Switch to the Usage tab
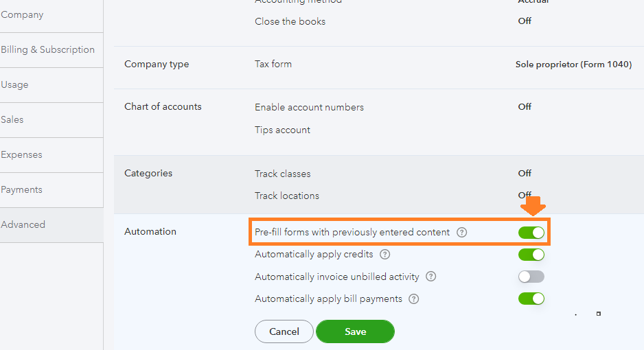This screenshot has width=644, height=350. [x=51, y=85]
